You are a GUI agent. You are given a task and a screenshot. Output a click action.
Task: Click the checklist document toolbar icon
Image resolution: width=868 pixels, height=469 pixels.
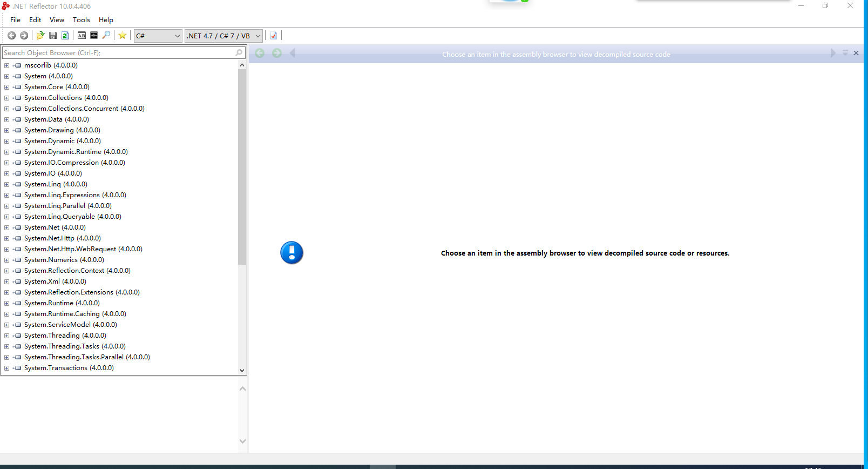pos(274,36)
